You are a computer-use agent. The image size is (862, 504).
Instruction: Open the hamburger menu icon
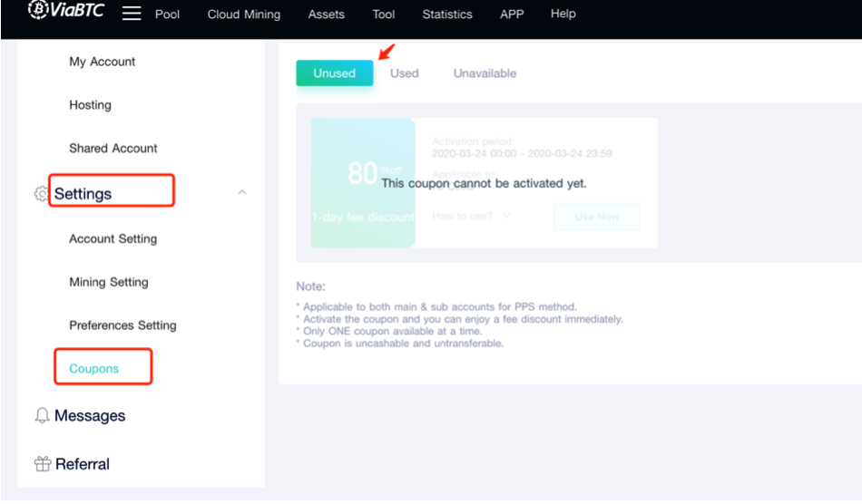tap(132, 14)
